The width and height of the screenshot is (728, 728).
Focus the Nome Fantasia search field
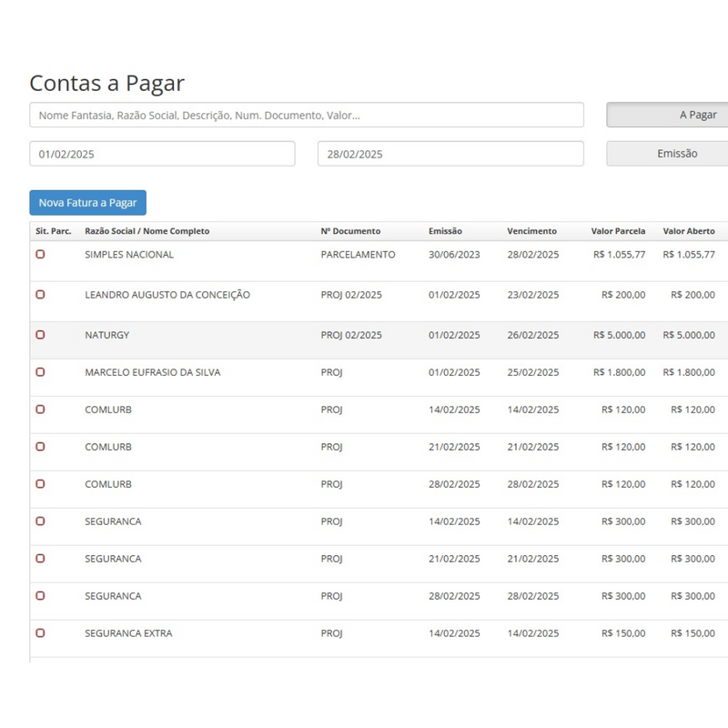(x=307, y=115)
